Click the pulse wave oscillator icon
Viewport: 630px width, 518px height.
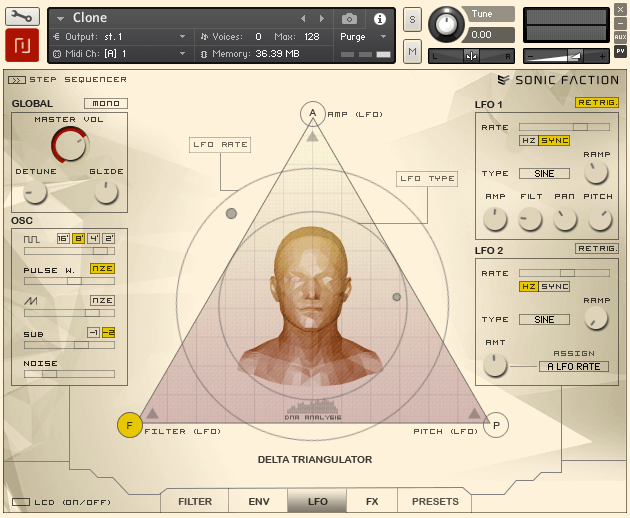32,240
